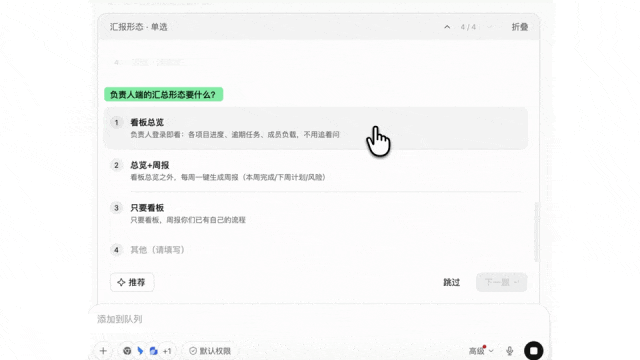Click the 折叠 collapse button
This screenshot has height=360, width=640.
tap(520, 27)
